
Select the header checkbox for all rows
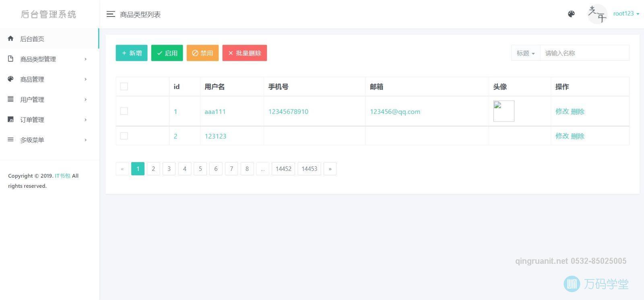click(124, 86)
